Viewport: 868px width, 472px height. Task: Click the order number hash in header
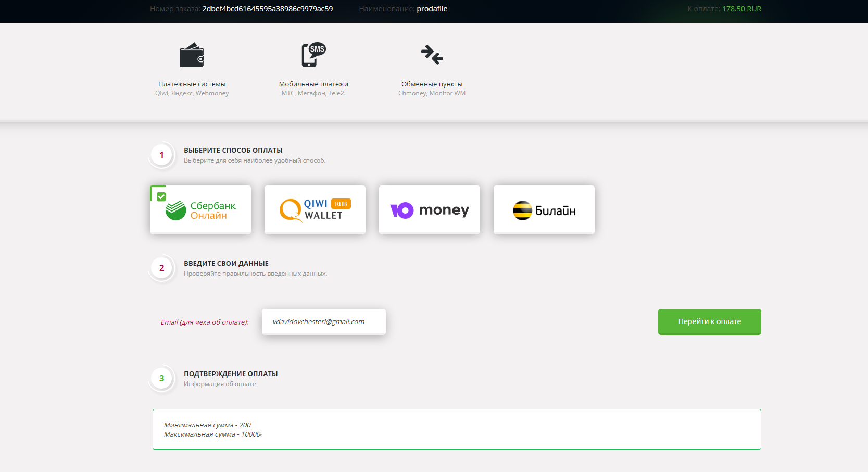coord(268,9)
